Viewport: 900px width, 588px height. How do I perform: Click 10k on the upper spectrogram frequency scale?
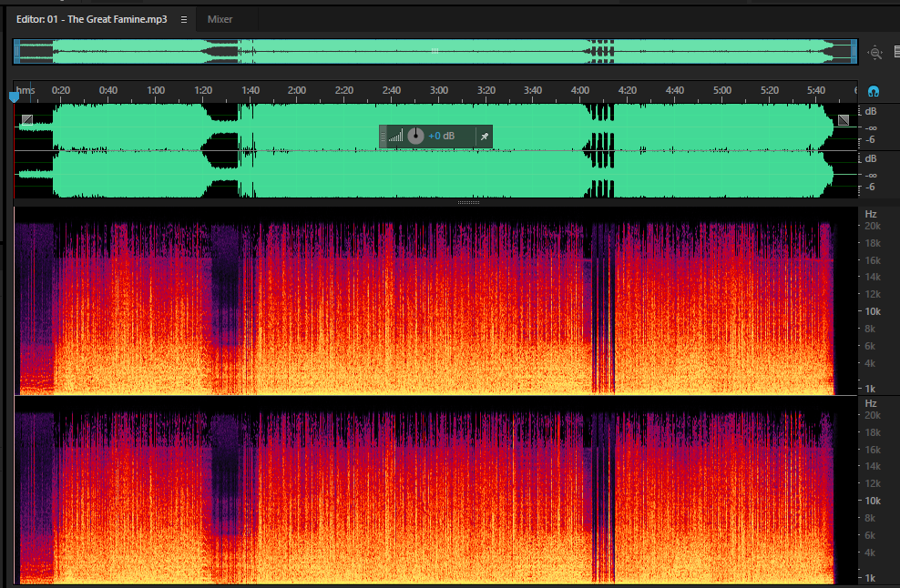[x=873, y=311]
